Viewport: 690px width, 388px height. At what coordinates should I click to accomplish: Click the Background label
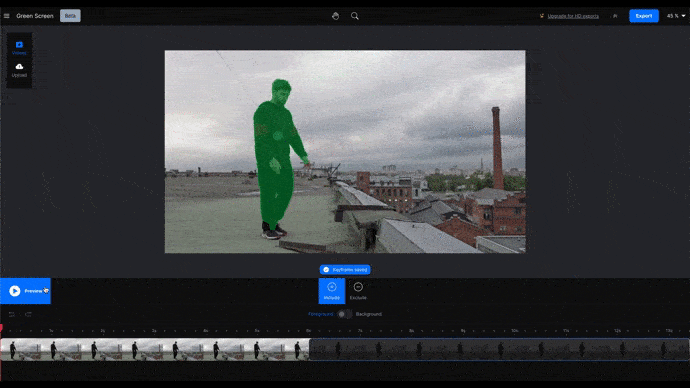tap(369, 314)
